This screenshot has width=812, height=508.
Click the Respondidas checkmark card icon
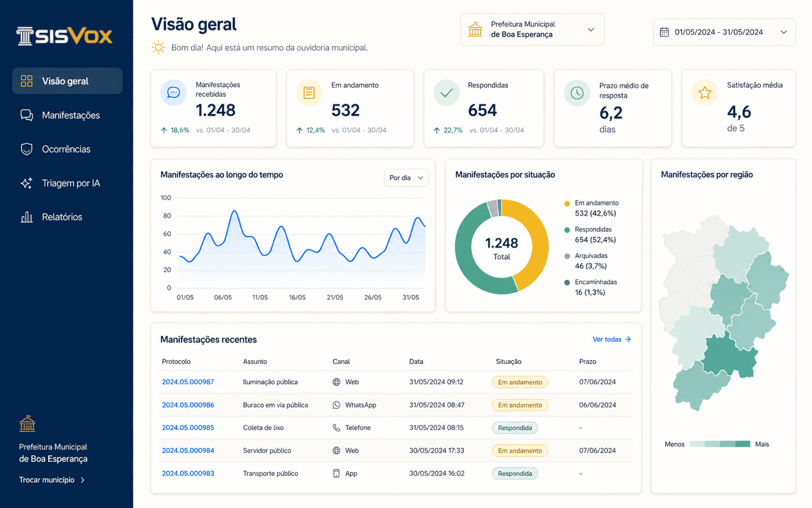447,92
